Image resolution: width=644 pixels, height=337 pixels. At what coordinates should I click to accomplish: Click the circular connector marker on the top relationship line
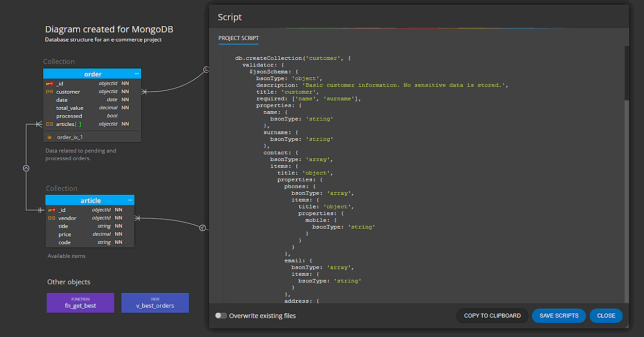[207, 69]
